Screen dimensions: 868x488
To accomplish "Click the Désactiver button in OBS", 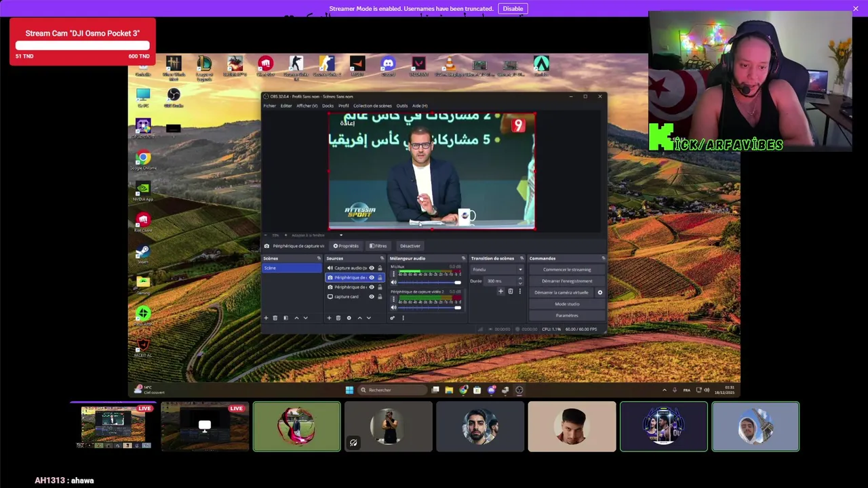I will click(410, 246).
